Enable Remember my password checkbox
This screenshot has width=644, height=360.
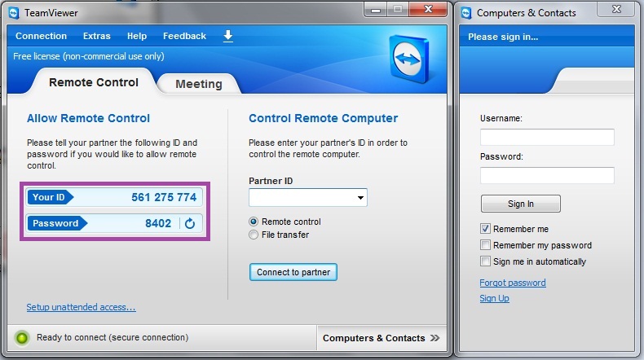485,245
